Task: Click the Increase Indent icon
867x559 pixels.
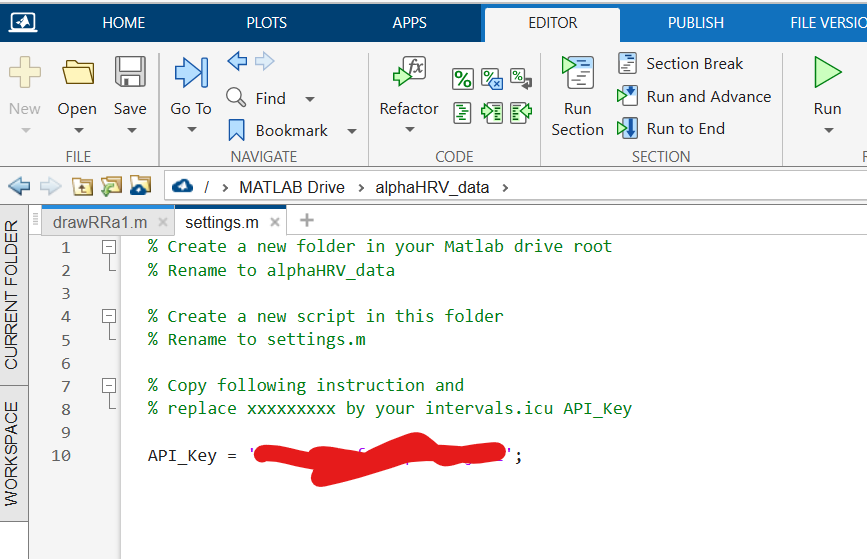Action: point(492,113)
